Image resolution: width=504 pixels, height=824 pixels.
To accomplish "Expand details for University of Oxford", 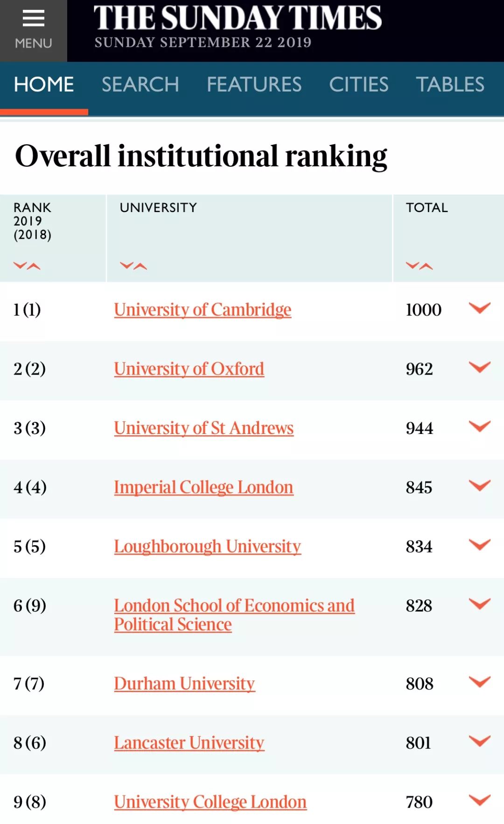I will [x=480, y=368].
